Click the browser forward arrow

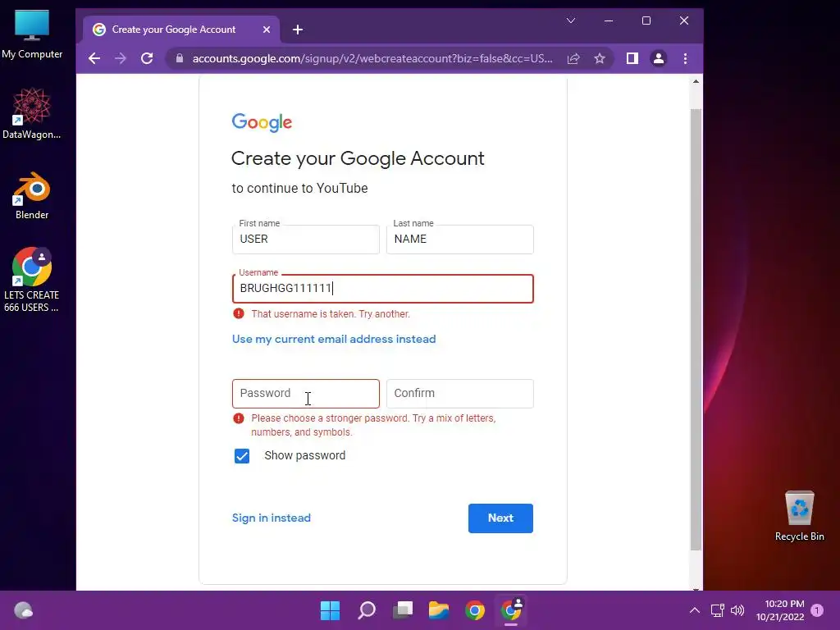point(121,58)
